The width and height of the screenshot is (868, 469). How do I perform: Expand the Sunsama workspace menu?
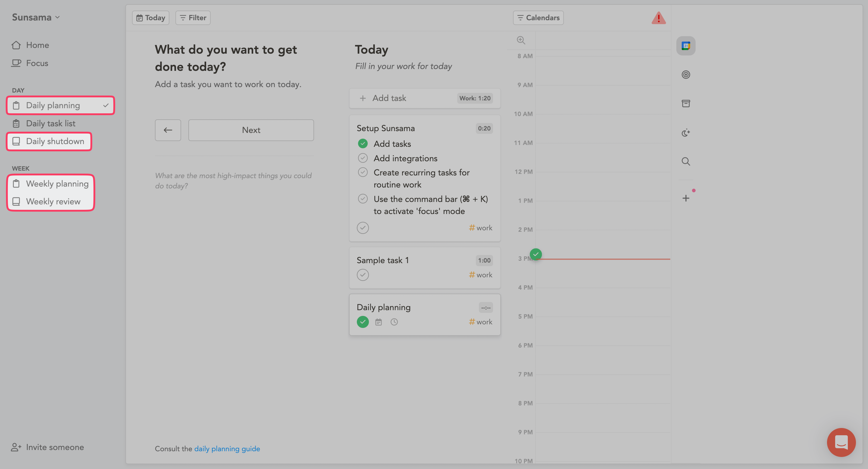coord(36,17)
